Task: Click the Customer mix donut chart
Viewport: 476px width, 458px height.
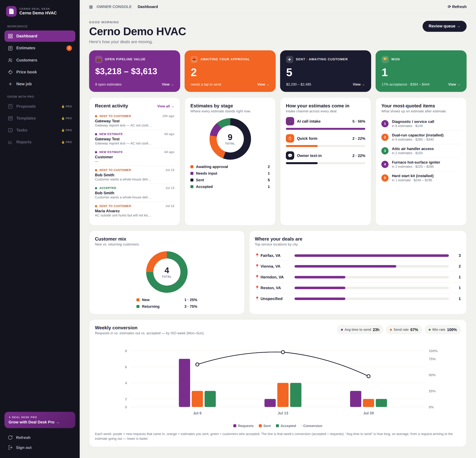Action: pos(167,272)
